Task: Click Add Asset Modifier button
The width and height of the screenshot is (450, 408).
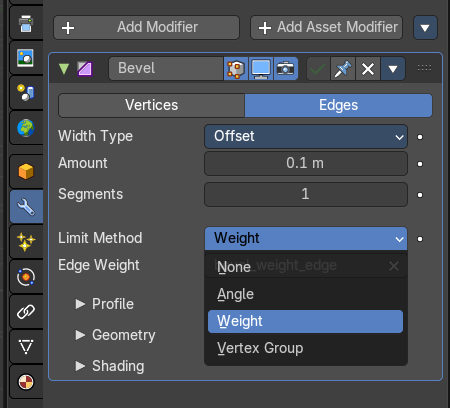Action: pyautogui.click(x=326, y=27)
